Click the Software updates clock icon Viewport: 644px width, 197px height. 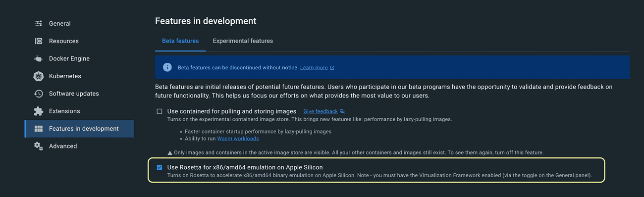(39, 94)
